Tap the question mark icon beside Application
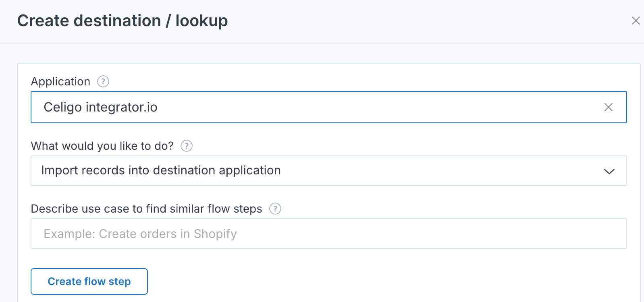 point(103,81)
